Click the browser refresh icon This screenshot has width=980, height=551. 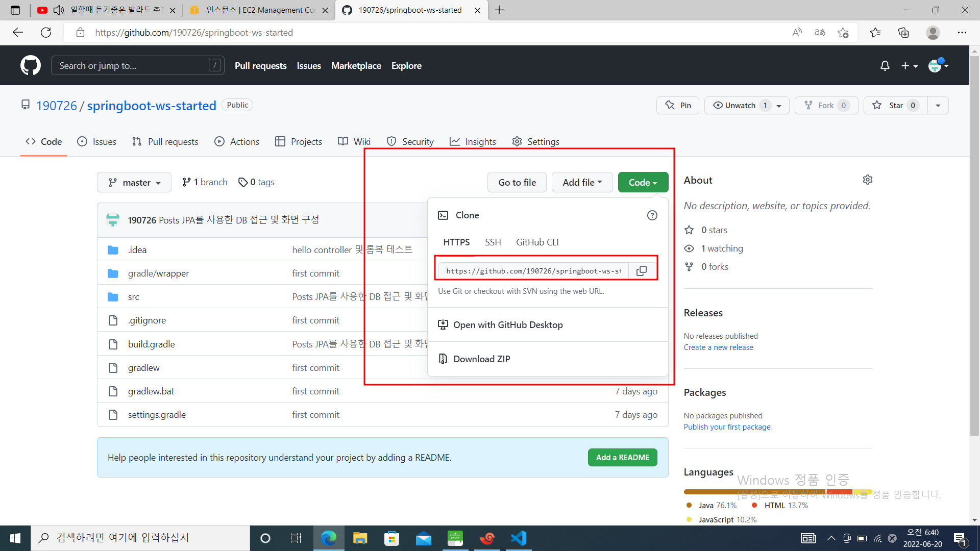[x=46, y=33]
